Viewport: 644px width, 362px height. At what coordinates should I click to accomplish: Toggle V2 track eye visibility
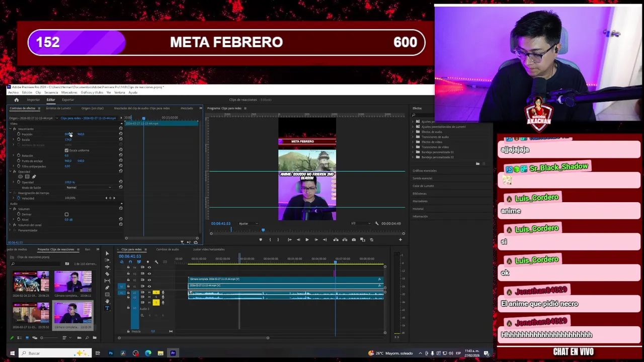(x=149, y=280)
